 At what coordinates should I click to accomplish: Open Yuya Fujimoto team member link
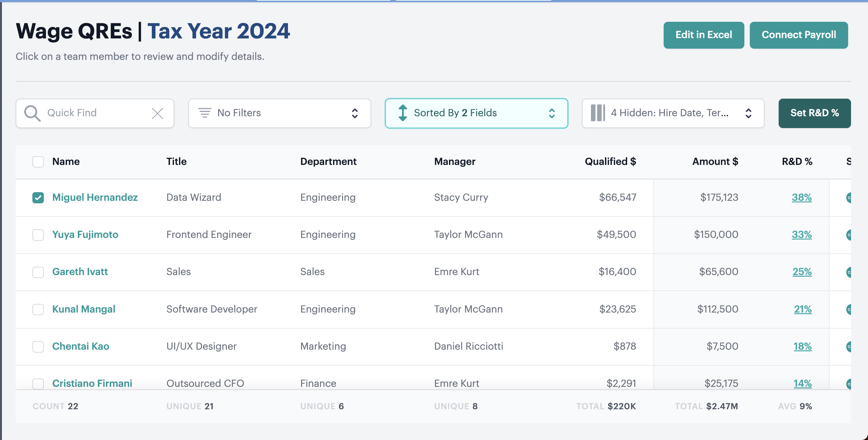click(85, 234)
